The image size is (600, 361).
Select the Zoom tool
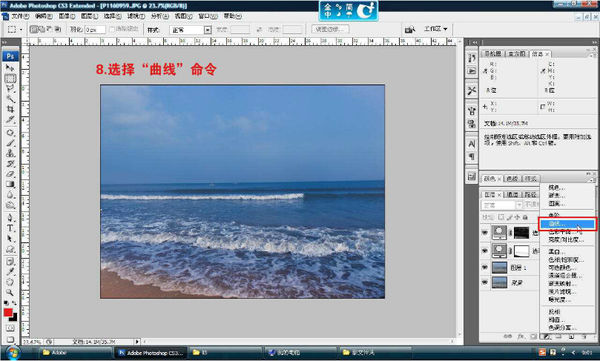pyautogui.click(x=10, y=292)
